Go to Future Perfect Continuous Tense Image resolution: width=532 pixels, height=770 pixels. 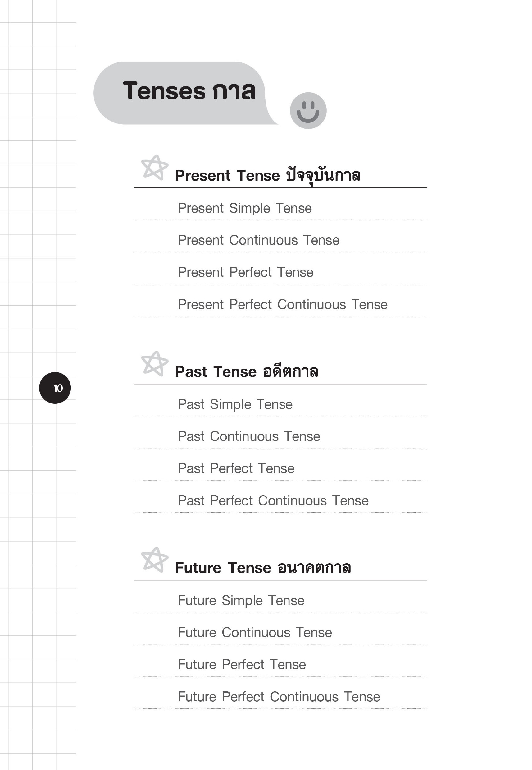click(x=279, y=697)
